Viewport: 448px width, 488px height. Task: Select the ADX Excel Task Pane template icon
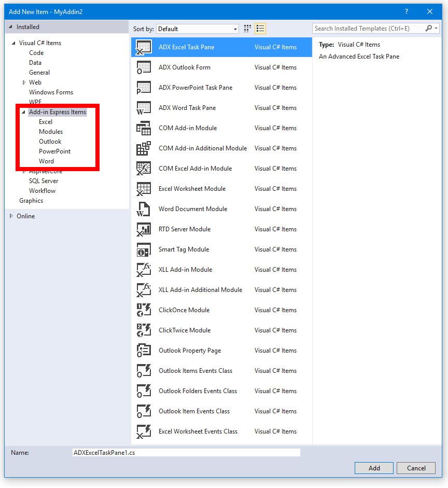tap(144, 47)
